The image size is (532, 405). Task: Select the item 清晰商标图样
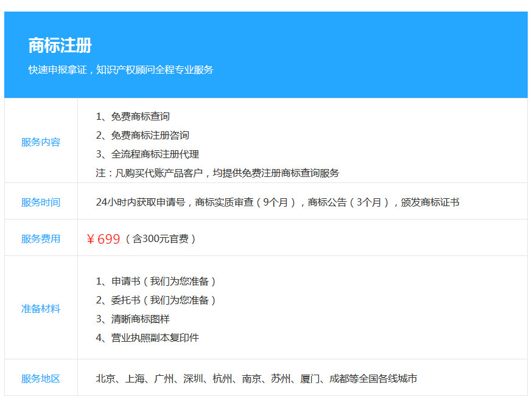click(140, 319)
